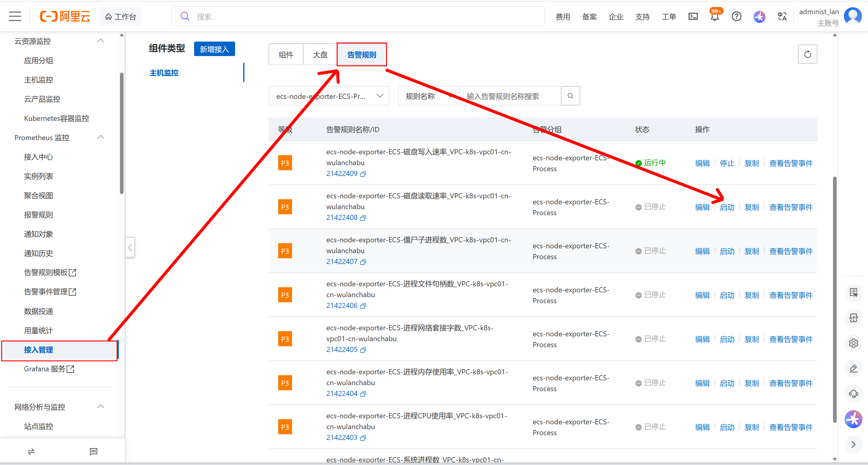This screenshot has width=868, height=465.
Task: Open Grafana 服务 external link
Action: (x=49, y=369)
